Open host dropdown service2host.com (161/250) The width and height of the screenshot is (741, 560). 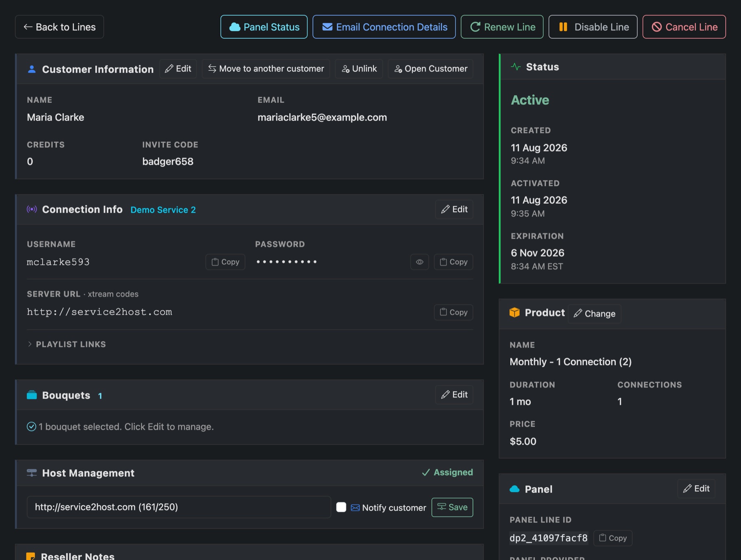tap(179, 507)
